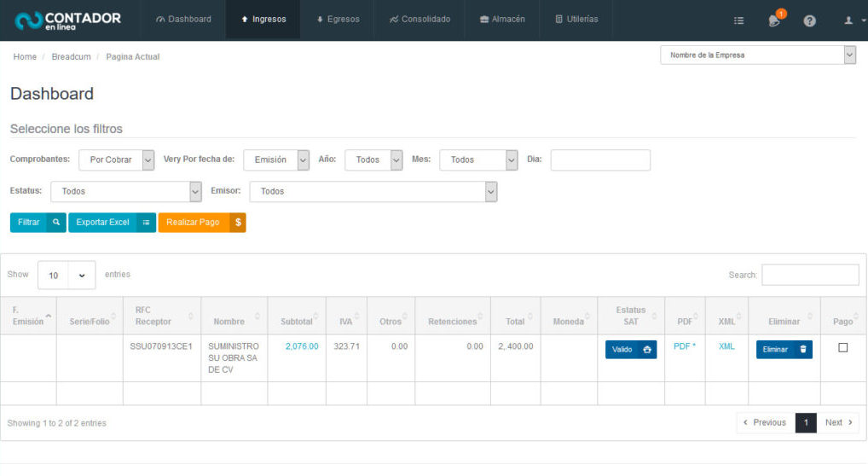This screenshot has height=476, width=868.
Task: Click the Valido status button
Action: point(631,350)
